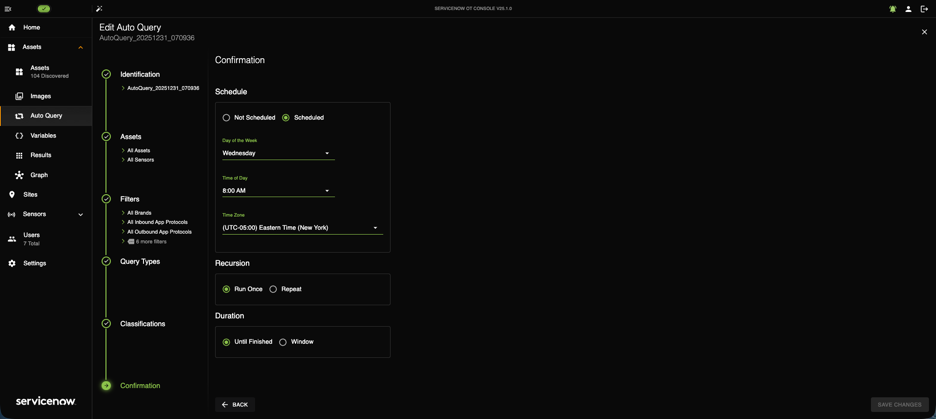936x419 pixels.
Task: Collapse the Assets group with the orange chevron
Action: [81, 47]
